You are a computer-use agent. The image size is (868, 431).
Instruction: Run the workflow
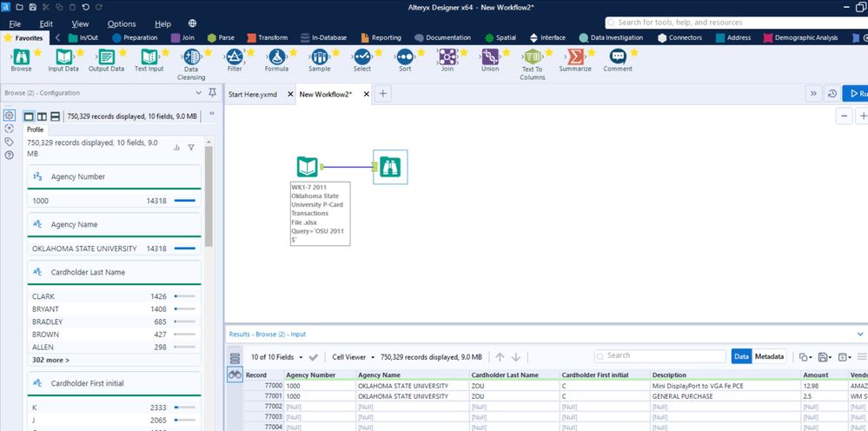pyautogui.click(x=856, y=94)
